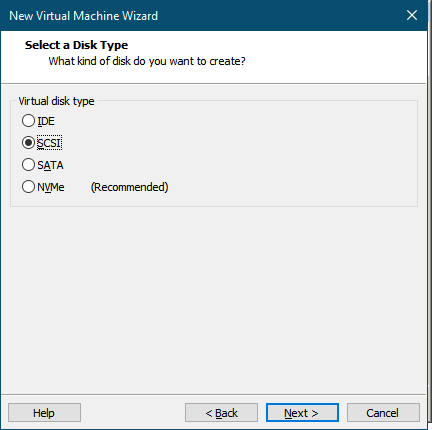The width and height of the screenshot is (432, 430).
Task: Select the IDE radio button
Action: coord(28,121)
